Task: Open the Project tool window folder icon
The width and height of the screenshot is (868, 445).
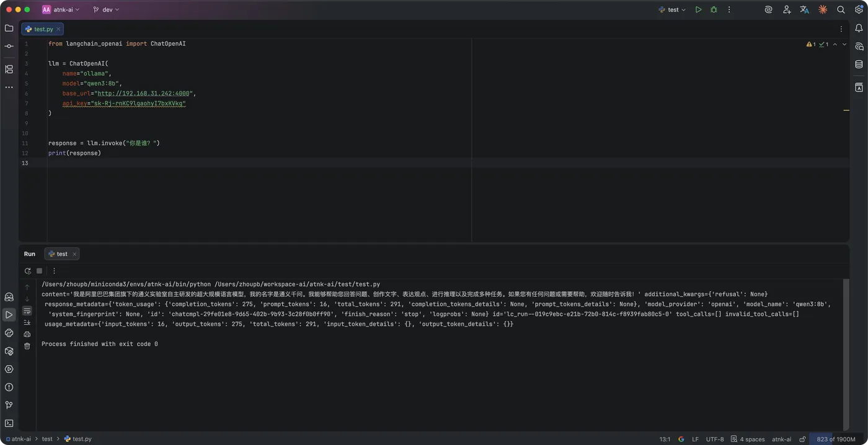Action: pyautogui.click(x=9, y=29)
